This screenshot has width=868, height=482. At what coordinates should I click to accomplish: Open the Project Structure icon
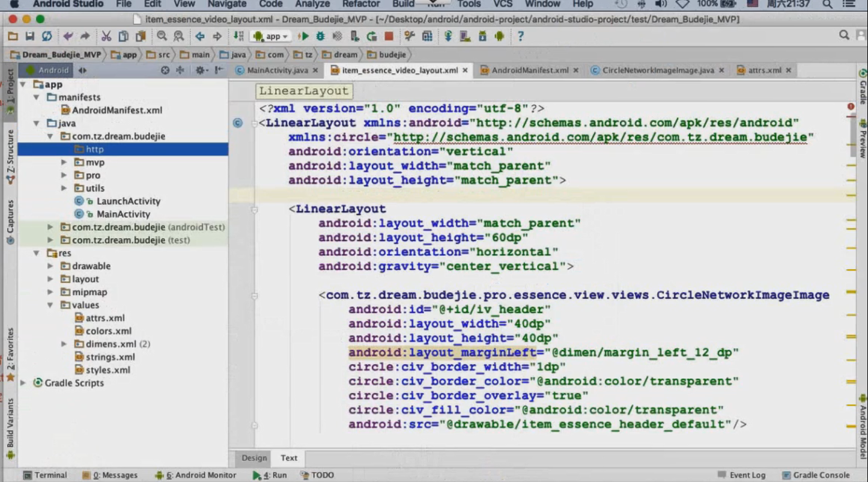coord(427,37)
